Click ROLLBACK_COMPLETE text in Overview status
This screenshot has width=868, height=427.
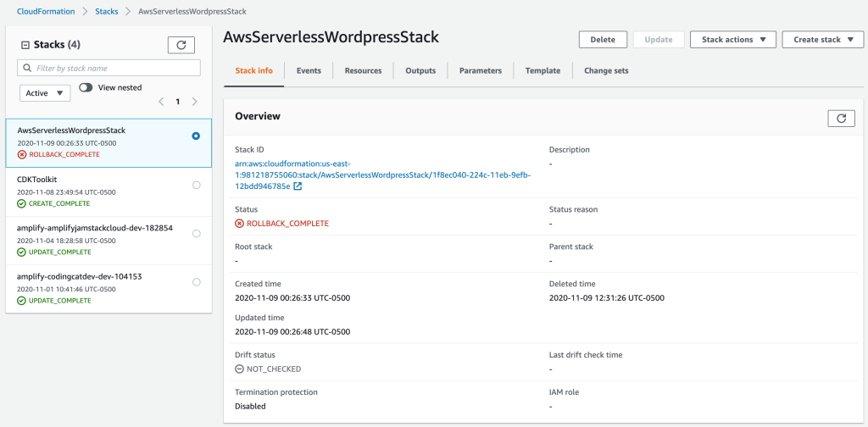coord(288,224)
